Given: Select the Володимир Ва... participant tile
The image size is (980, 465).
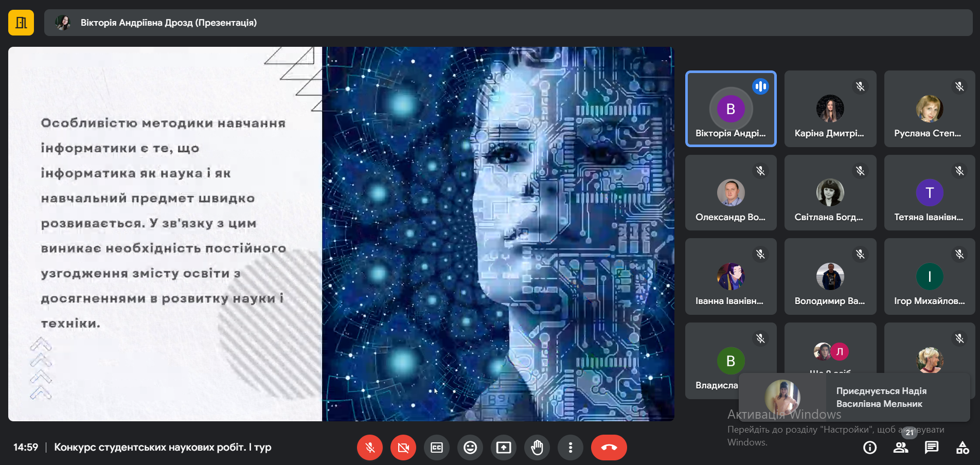Looking at the screenshot, I should [830, 277].
